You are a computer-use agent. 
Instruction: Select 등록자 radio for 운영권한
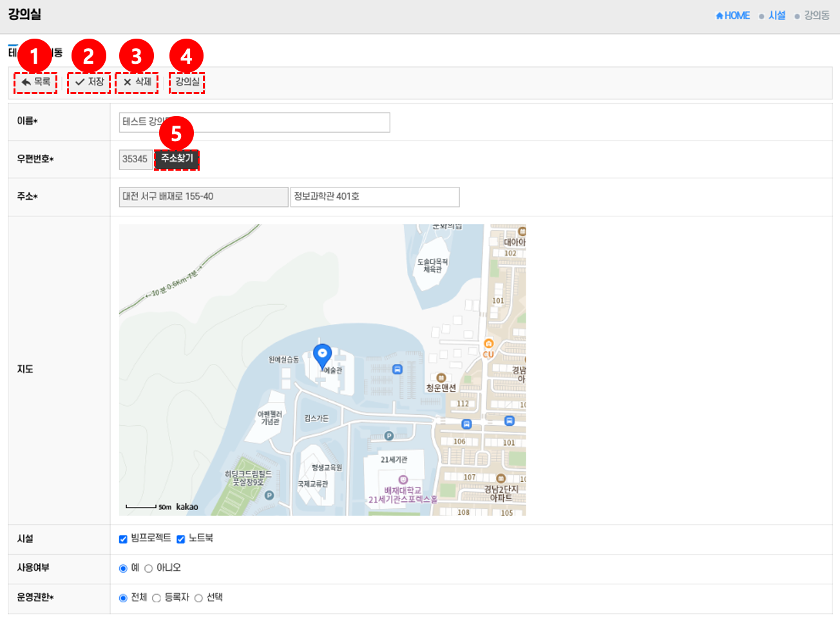click(x=157, y=598)
